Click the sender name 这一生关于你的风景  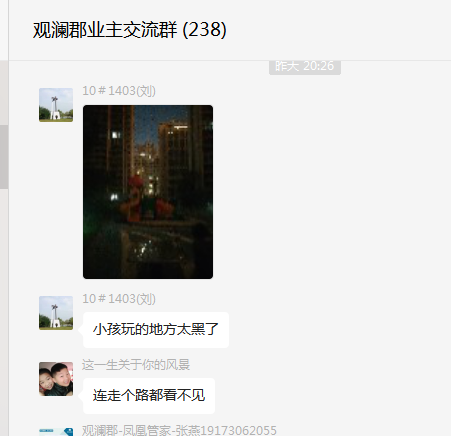136,365
